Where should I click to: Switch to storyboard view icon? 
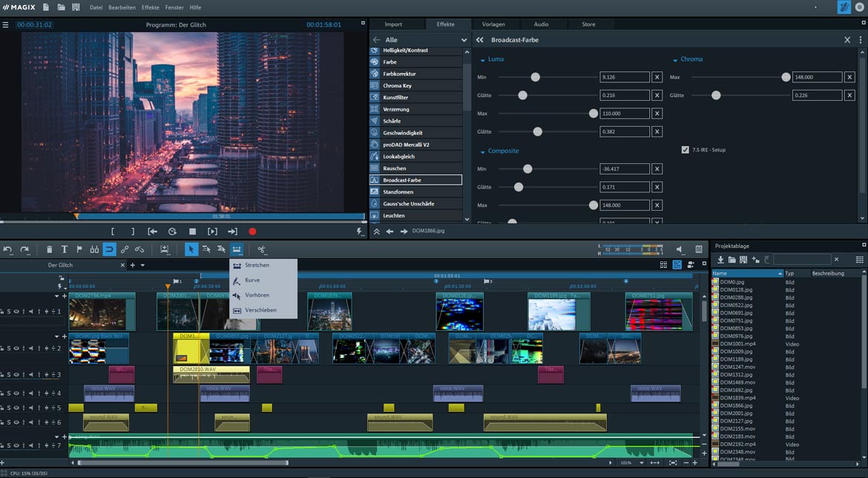click(663, 265)
